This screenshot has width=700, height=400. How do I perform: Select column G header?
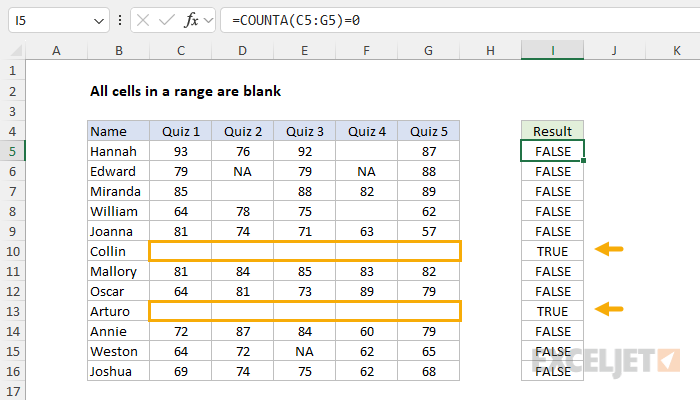pos(429,50)
